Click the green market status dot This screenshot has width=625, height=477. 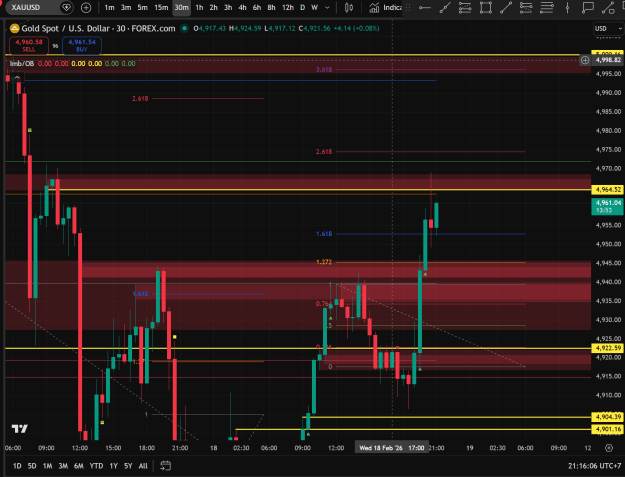coord(185,28)
